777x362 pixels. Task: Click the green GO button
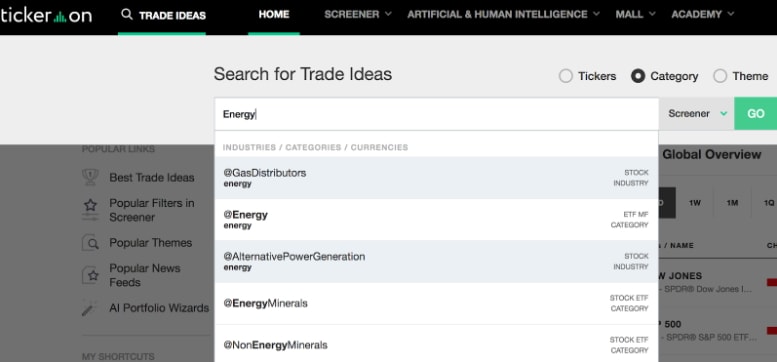(756, 114)
